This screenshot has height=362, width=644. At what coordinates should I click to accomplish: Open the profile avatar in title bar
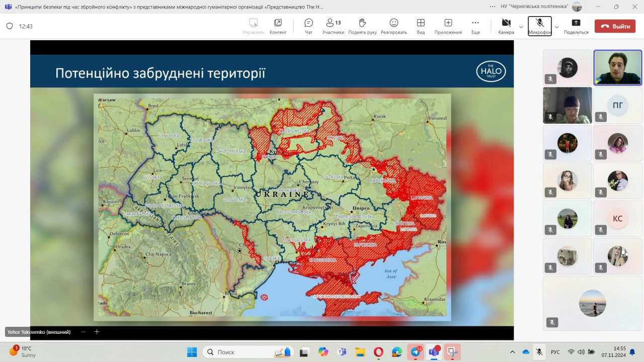tap(577, 7)
